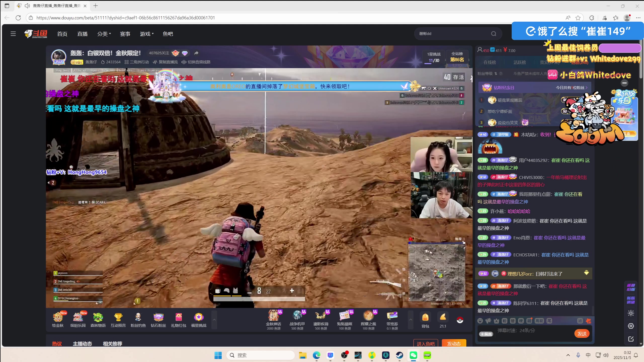Toggle the 粉 fan badge chat filter
Image resolution: width=644 pixels, height=362 pixels.
click(x=504, y=321)
